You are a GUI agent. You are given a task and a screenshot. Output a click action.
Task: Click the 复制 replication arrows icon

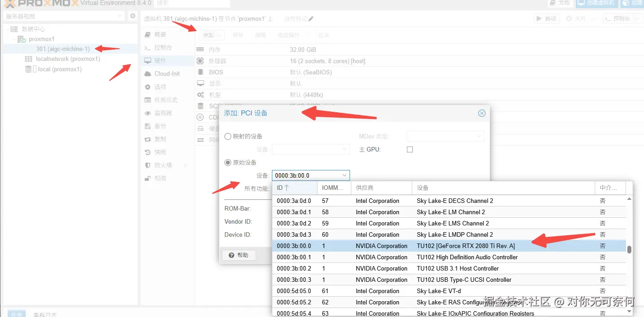coord(147,139)
